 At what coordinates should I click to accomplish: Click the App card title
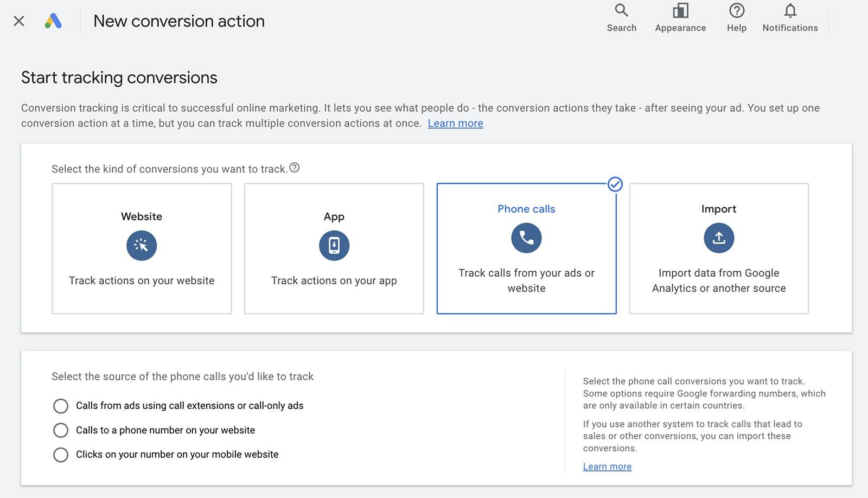334,216
